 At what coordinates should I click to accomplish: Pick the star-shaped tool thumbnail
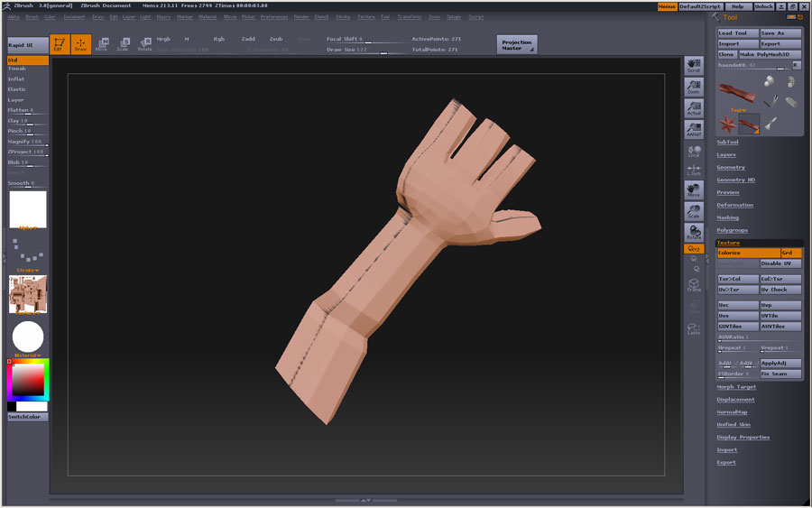point(728,124)
